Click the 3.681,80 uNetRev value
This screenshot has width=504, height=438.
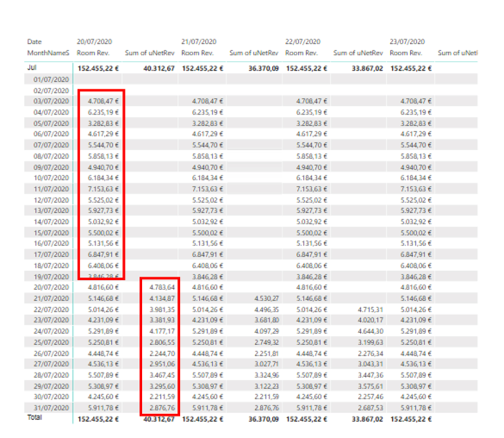tap(266, 320)
